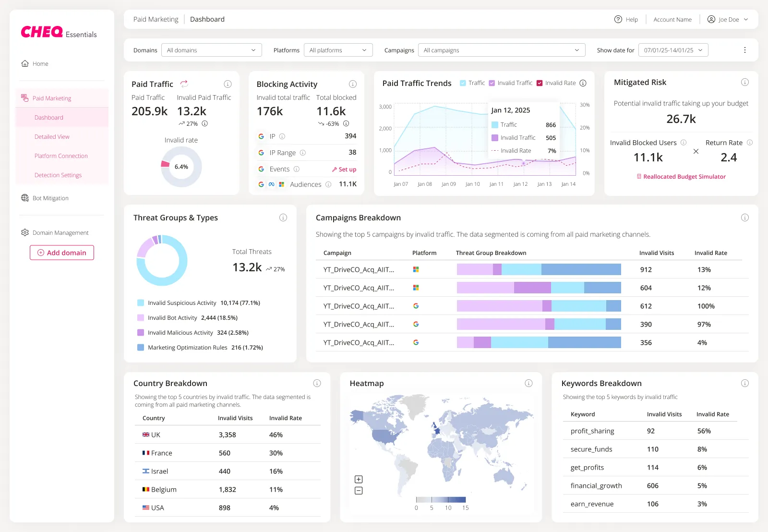Select the first YT_DriveCO campaign's threat breakdown bar
Viewport: 768px width, 532px height.
coord(539,269)
